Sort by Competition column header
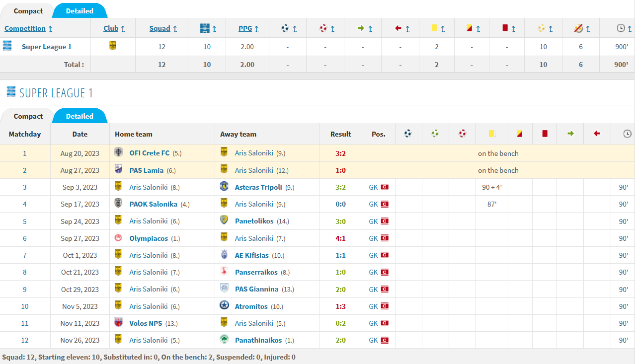Screen dimensions: 635x364 coord(25,28)
